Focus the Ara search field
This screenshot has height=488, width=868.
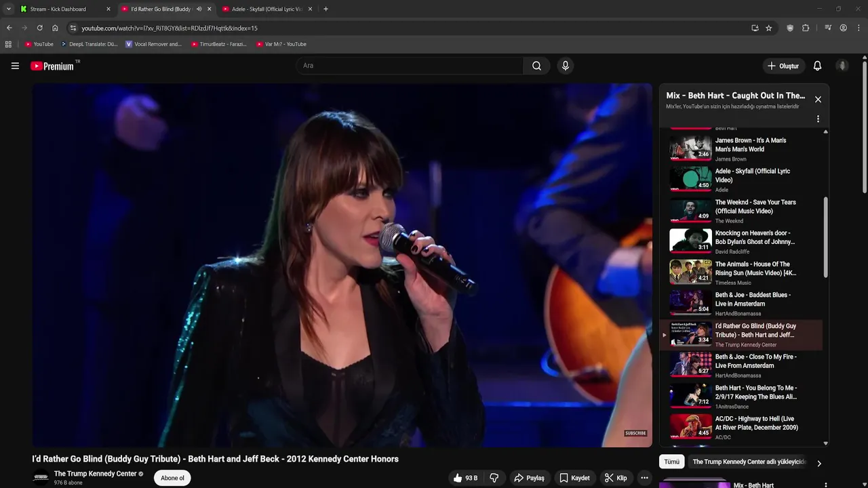coord(409,66)
